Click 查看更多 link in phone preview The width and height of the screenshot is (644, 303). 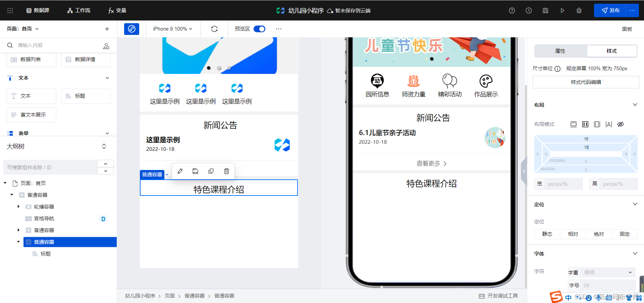point(432,164)
